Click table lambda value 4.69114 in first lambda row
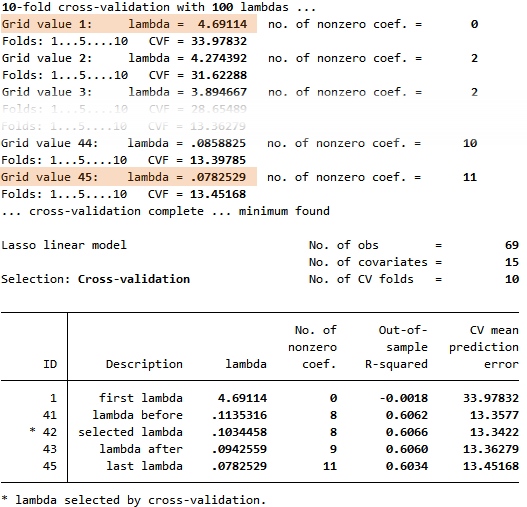This screenshot has width=527, height=507. (242, 398)
